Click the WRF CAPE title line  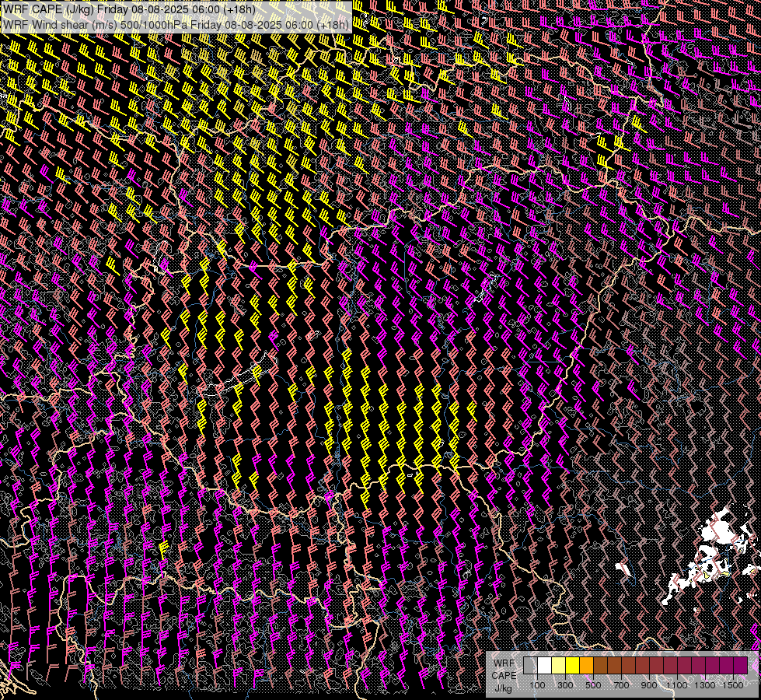(x=129, y=9)
